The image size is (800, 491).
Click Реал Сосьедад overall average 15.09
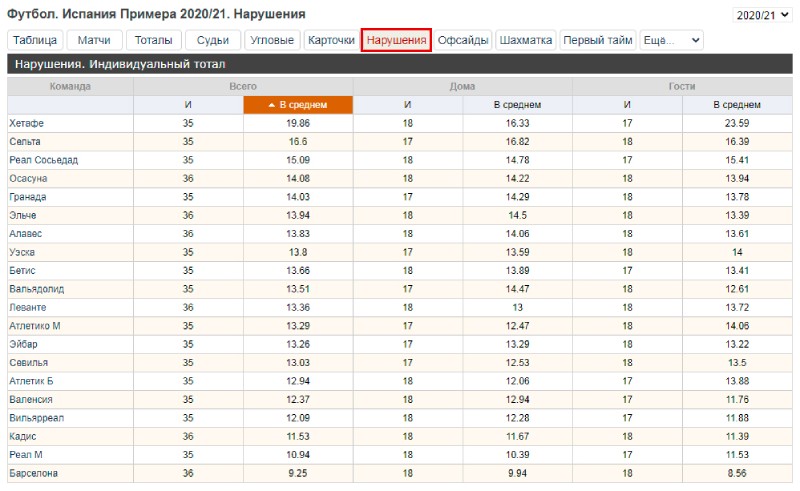tap(298, 160)
